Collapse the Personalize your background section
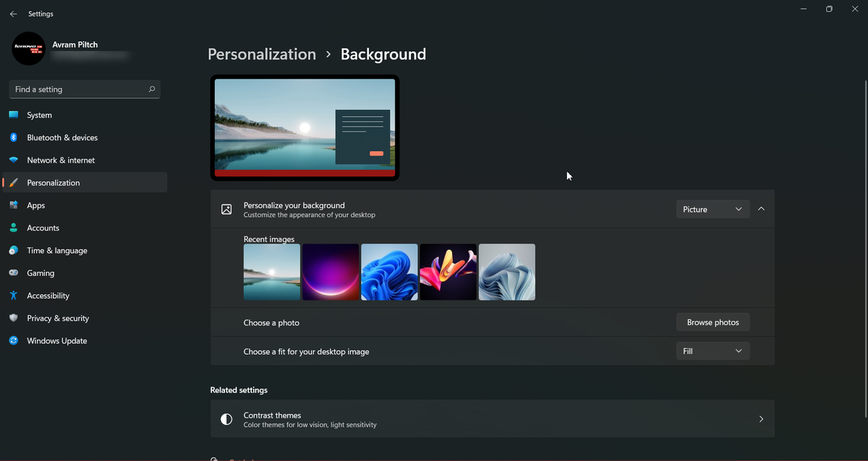The image size is (868, 461). 761,209
